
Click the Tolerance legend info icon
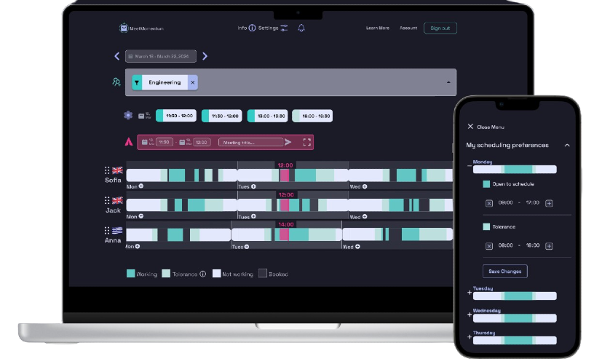pyautogui.click(x=202, y=274)
